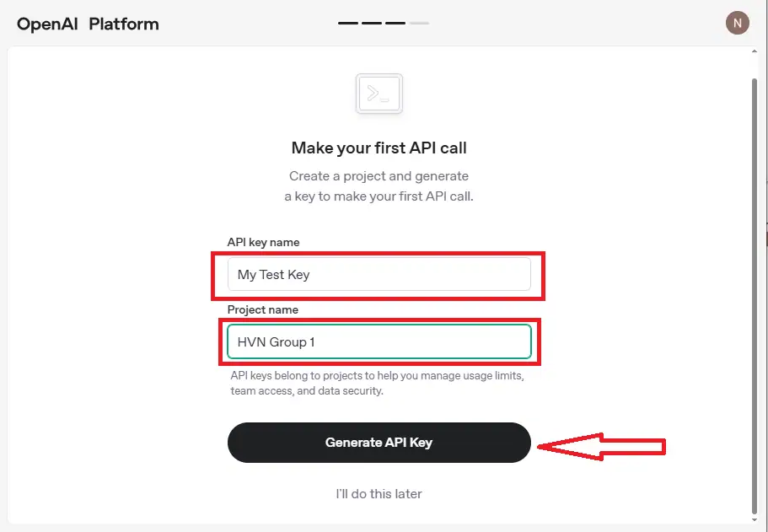
Task: Open the user avatar labeled N
Action: (737, 23)
